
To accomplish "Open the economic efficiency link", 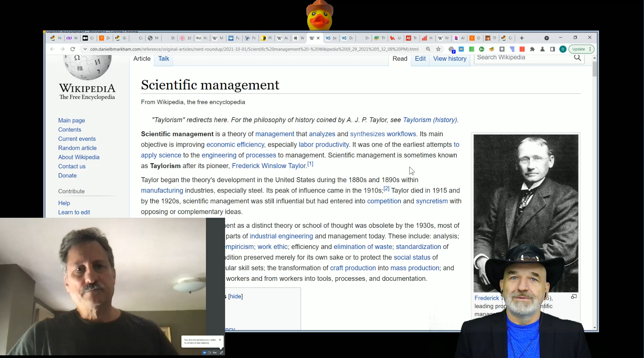I will 235,145.
